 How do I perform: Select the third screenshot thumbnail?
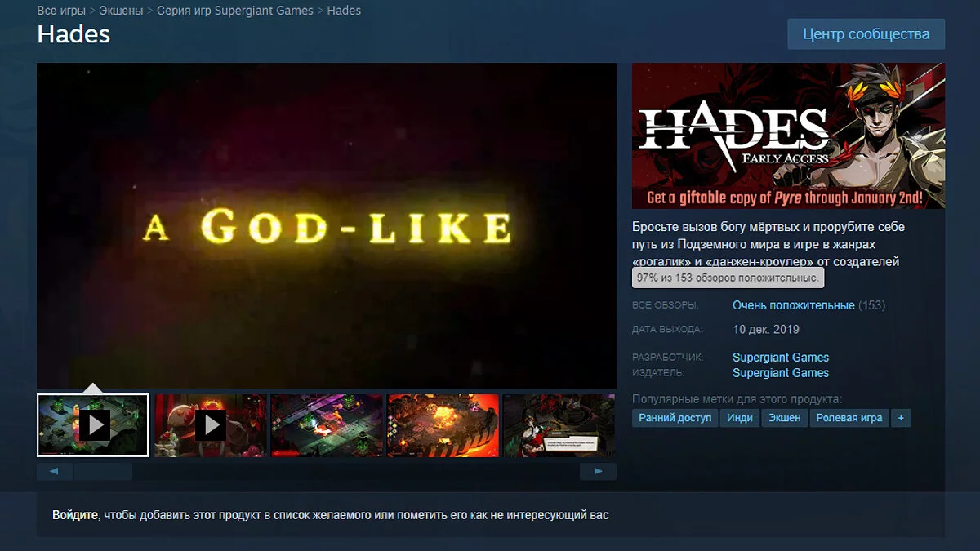tap(327, 425)
